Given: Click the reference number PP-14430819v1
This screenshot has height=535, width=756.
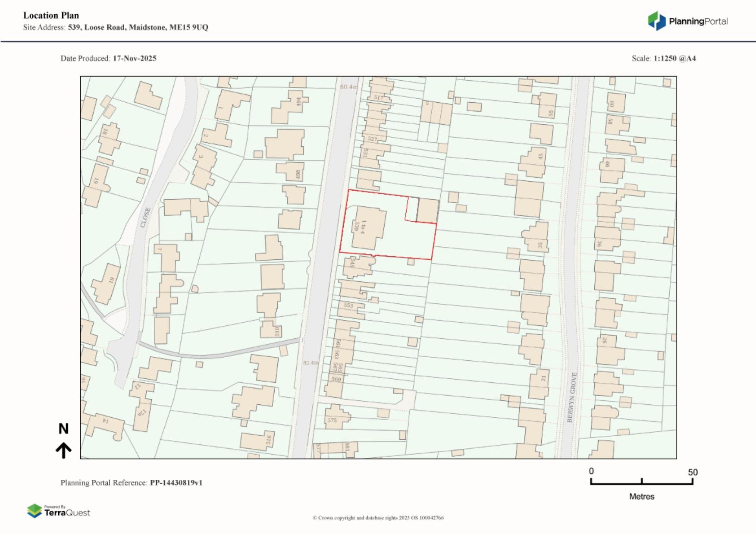Looking at the screenshot, I should pyautogui.click(x=176, y=483).
